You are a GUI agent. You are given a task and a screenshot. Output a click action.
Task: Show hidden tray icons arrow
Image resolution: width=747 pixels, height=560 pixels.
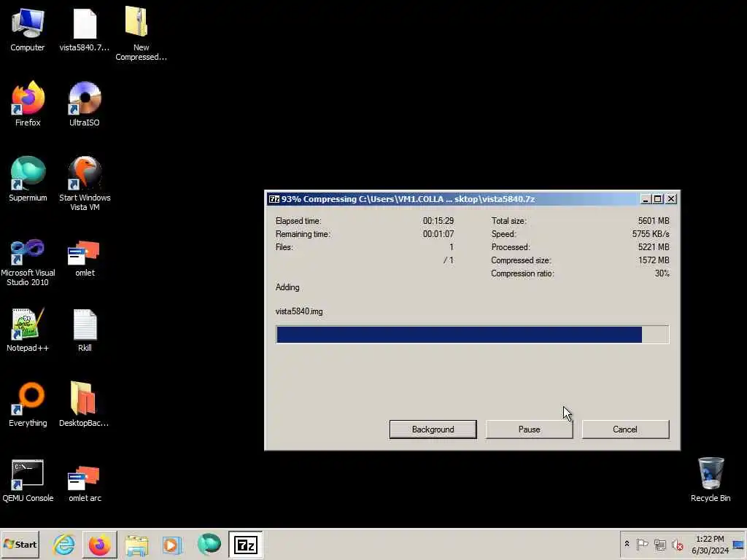627,544
